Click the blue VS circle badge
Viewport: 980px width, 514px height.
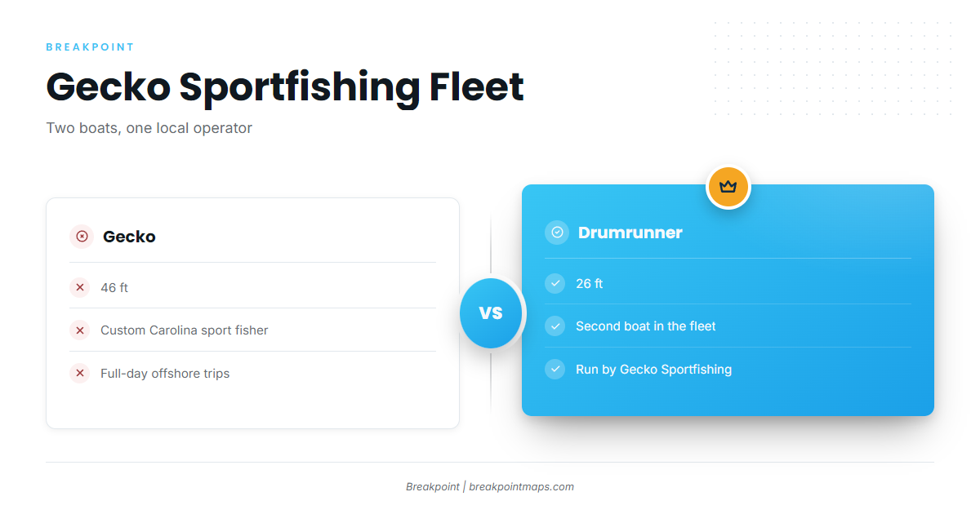(491, 313)
